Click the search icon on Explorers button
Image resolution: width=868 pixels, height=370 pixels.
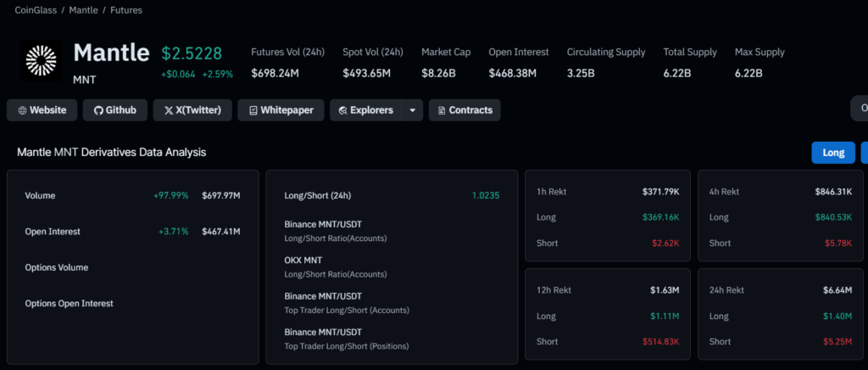[342, 110]
